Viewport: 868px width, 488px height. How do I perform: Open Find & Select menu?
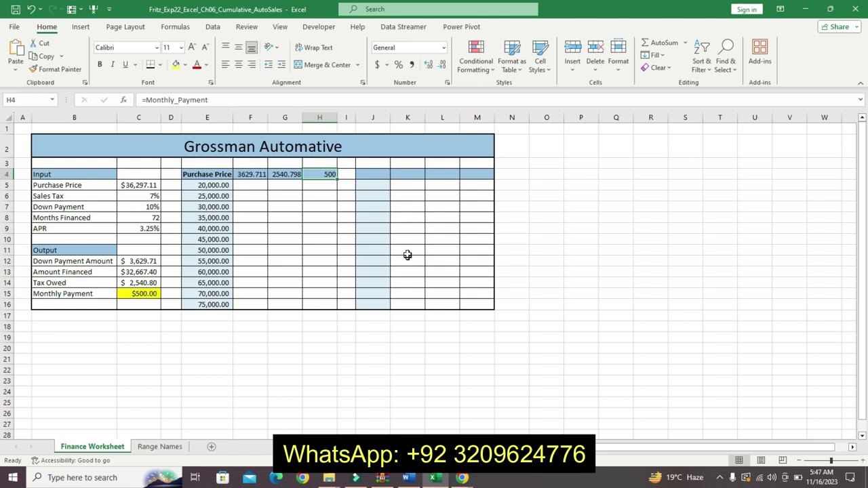coord(726,57)
